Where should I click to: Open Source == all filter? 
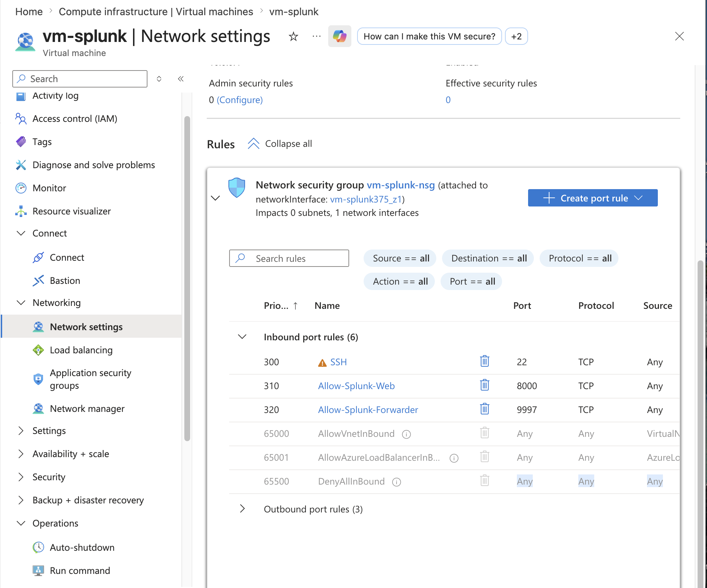(x=400, y=258)
